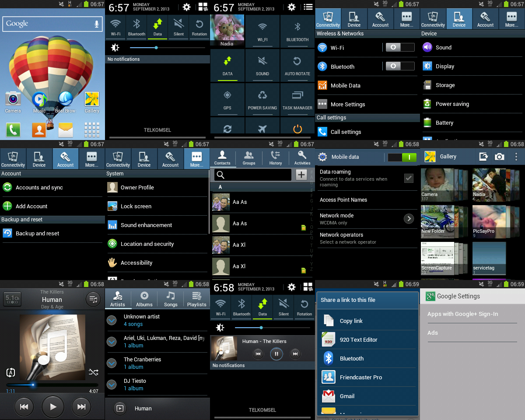Viewport: 525px width, 420px height.
Task: Open Sound in Device settings
Action: pos(472,47)
